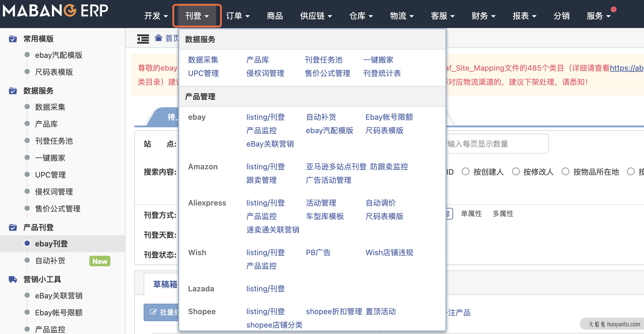The image size is (644, 334).
Task: Open 防跟卖监控 link
Action: pyautogui.click(x=389, y=167)
